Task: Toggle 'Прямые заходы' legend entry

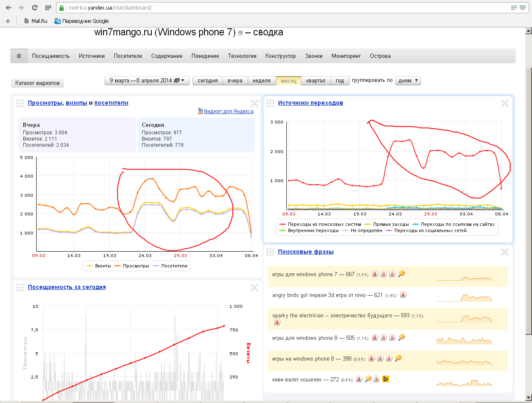Action: pos(387,224)
